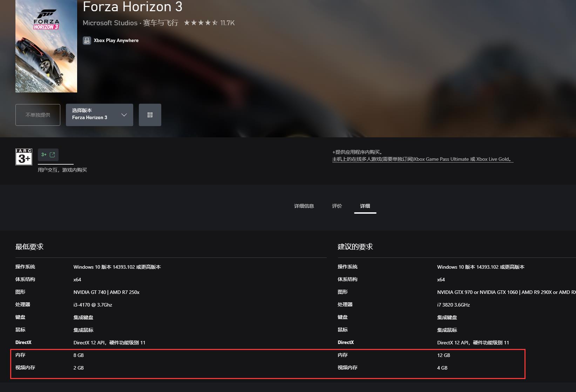Open the QR code button
576x392 pixels.
point(150,115)
